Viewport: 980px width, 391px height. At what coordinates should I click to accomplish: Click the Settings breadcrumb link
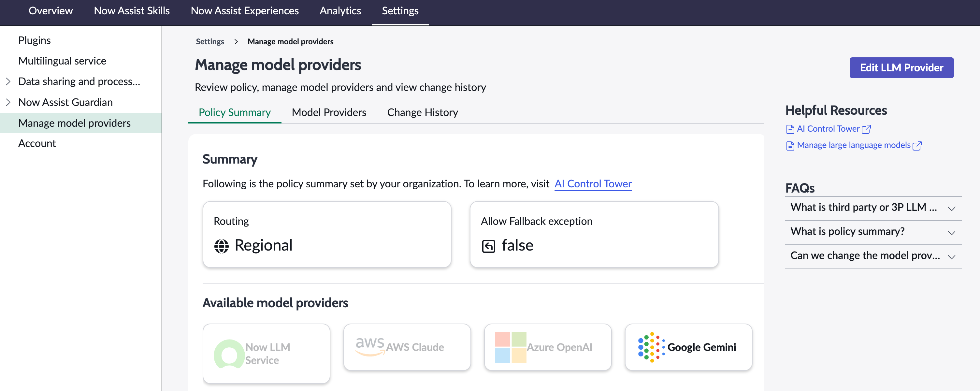tap(209, 41)
